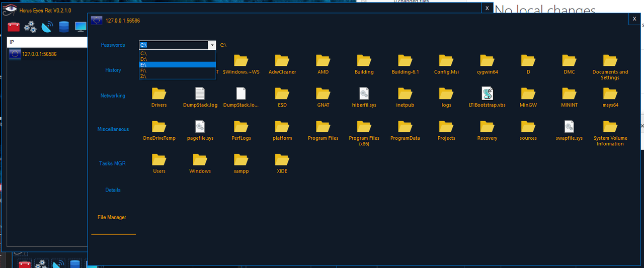Click the monitor icon in toolbar
644x268 pixels.
[80, 27]
